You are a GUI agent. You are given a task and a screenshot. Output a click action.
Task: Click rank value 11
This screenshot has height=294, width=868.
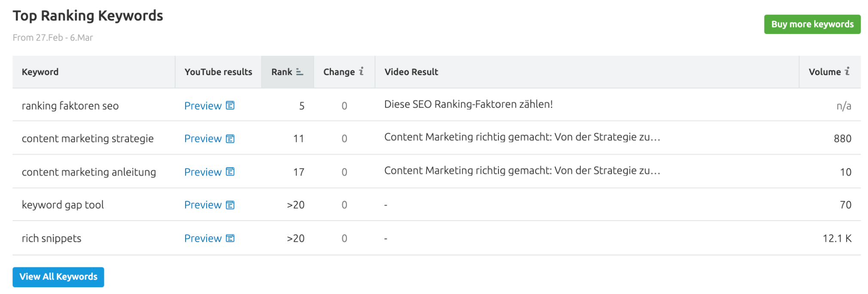click(299, 139)
